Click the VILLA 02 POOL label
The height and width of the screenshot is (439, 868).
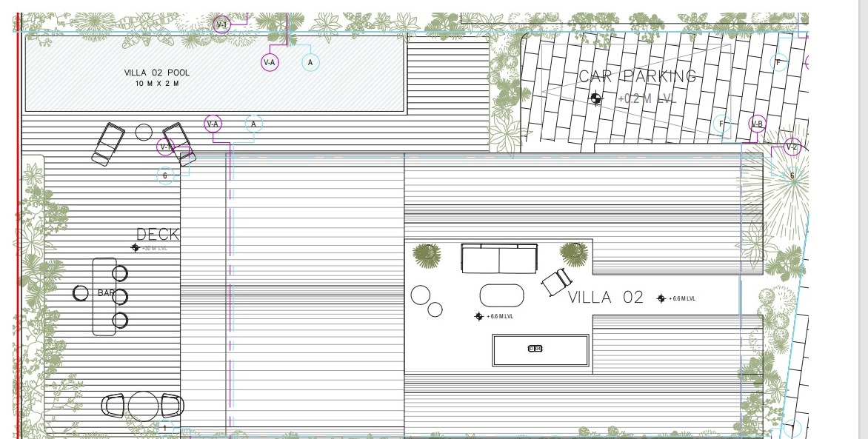156,73
